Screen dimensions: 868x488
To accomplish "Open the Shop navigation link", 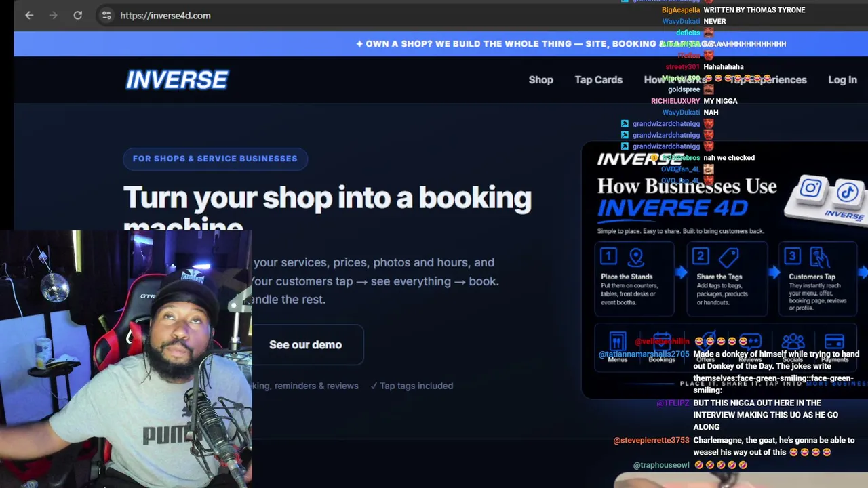I will tap(541, 79).
